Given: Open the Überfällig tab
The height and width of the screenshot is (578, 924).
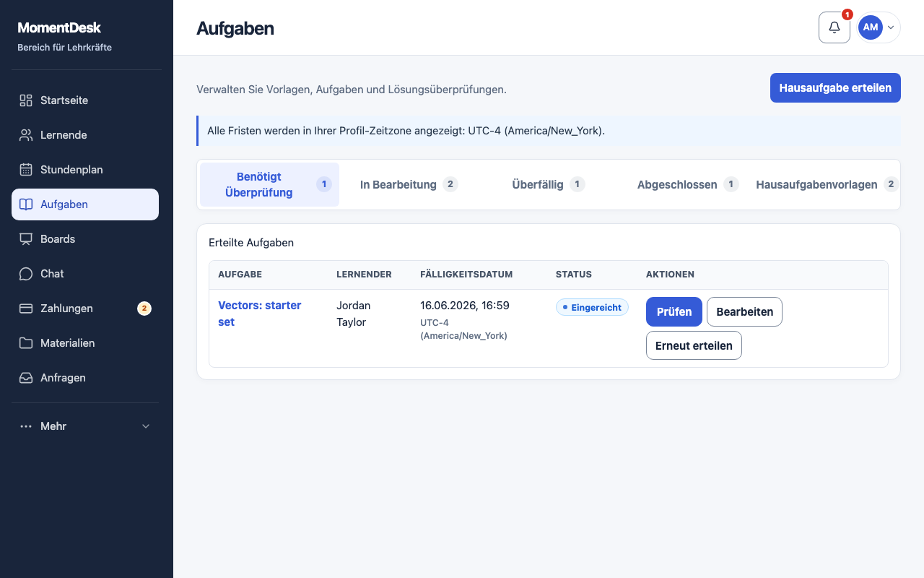Looking at the screenshot, I should click(548, 185).
